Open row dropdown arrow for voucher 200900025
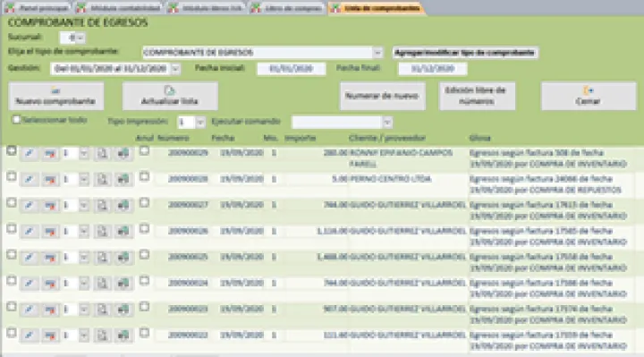Image resolution: width=644 pixels, height=357 pixels. coord(84,258)
